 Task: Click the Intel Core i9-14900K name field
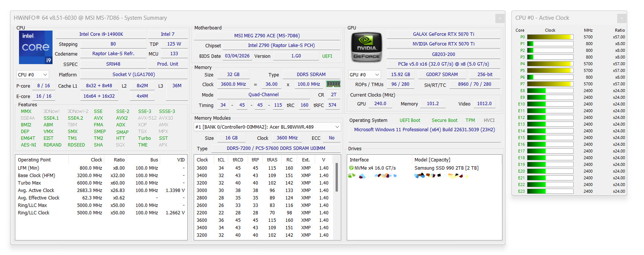coord(101,34)
